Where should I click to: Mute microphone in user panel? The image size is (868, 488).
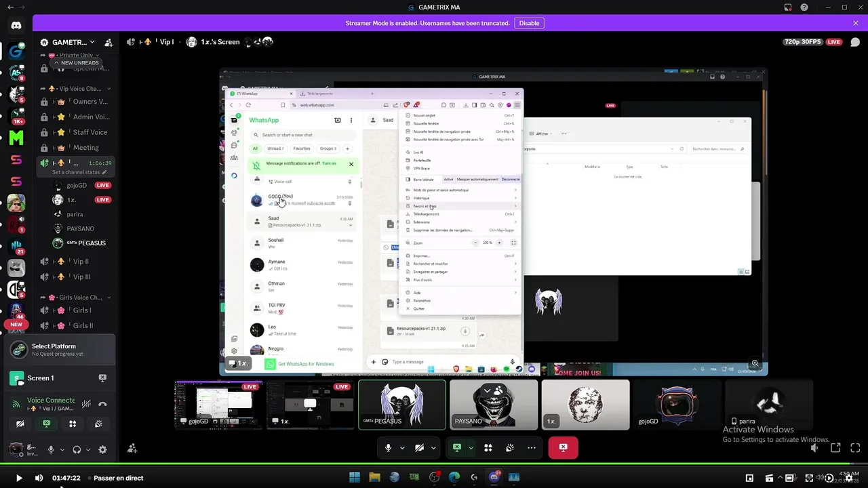click(51, 449)
